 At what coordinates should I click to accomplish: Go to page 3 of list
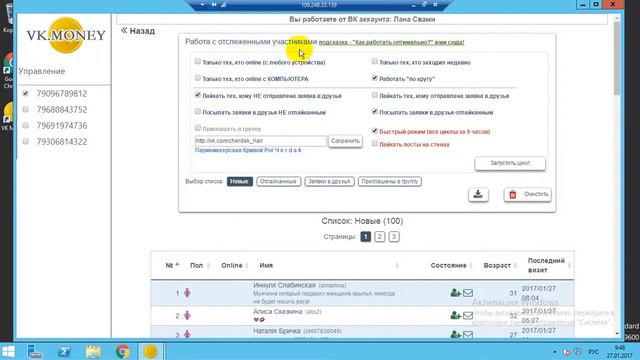(x=394, y=237)
